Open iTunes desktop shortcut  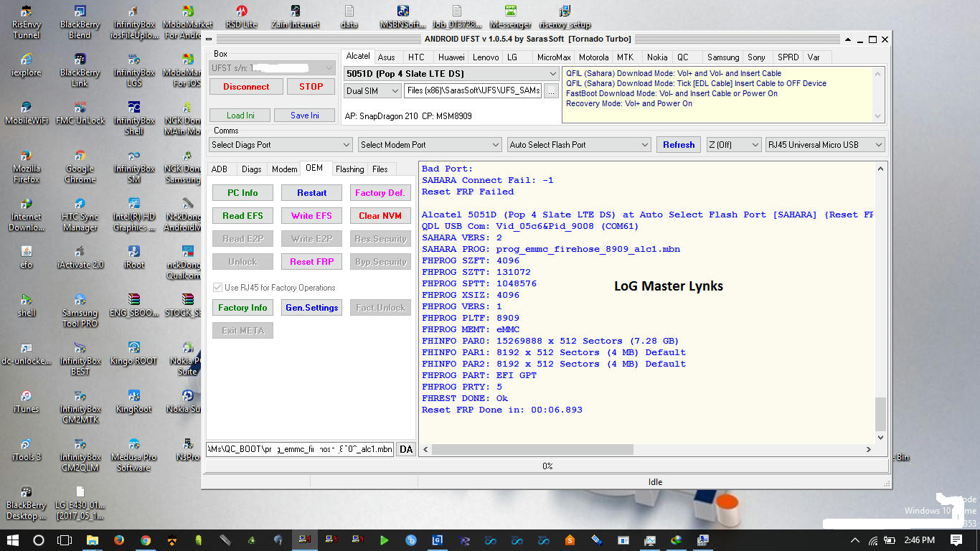tap(27, 401)
